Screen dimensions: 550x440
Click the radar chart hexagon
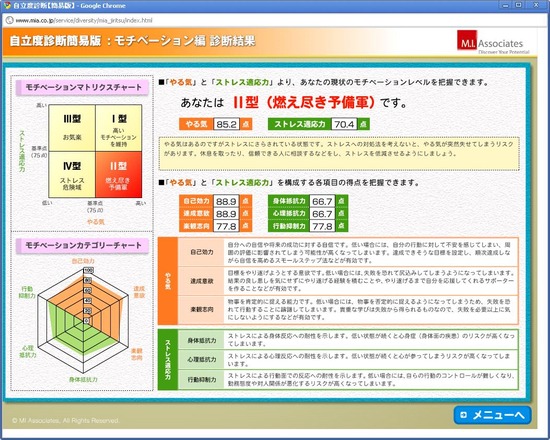(x=83, y=320)
